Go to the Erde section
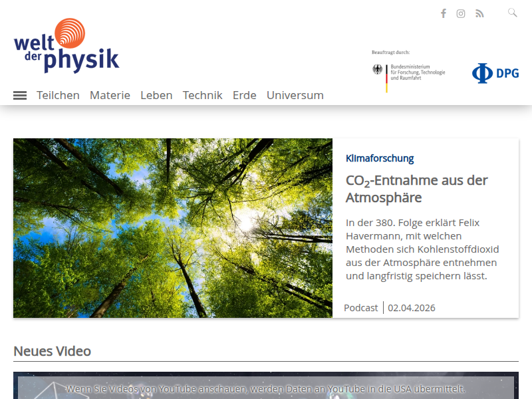Image resolution: width=532 pixels, height=399 pixels. point(244,95)
